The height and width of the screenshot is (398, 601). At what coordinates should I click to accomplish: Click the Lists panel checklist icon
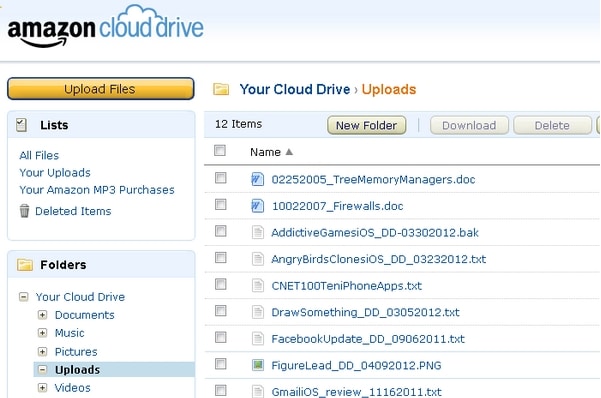21,125
